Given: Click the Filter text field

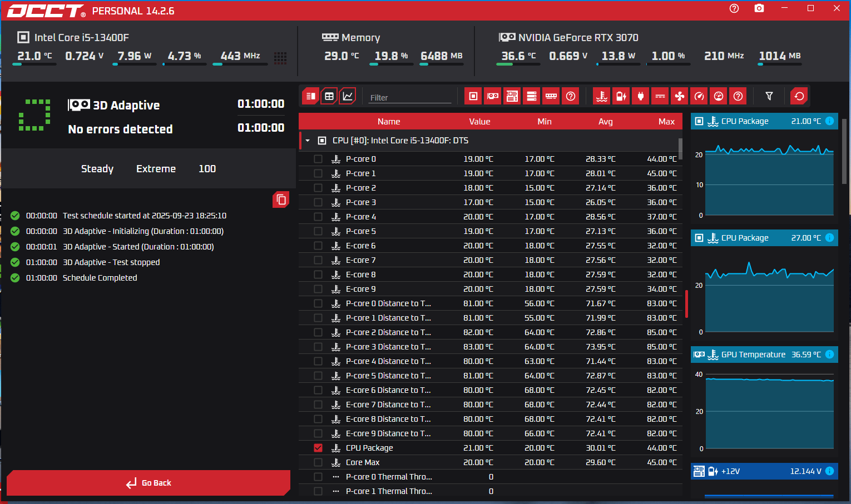Looking at the screenshot, I should [x=410, y=97].
